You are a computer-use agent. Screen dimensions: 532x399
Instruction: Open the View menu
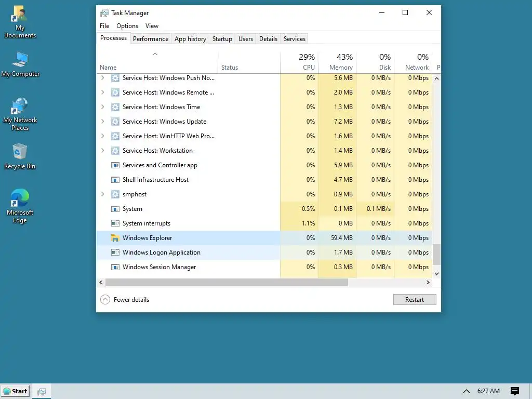point(152,26)
